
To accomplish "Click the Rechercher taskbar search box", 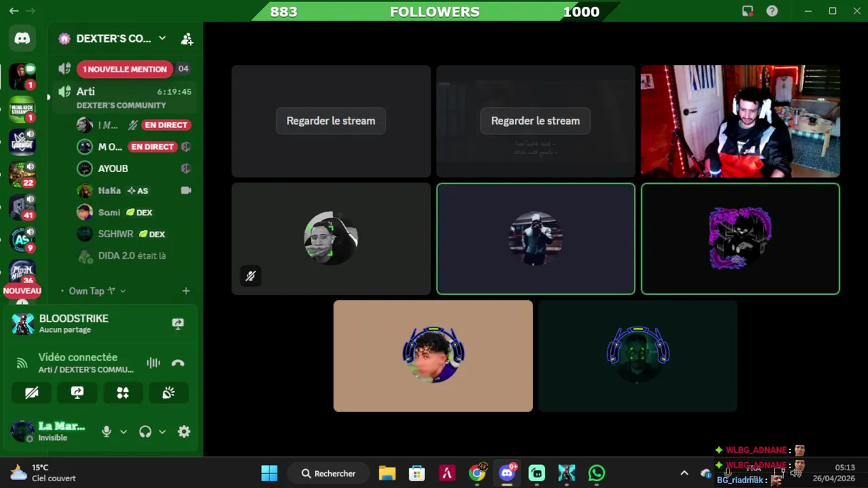I will (x=328, y=473).
